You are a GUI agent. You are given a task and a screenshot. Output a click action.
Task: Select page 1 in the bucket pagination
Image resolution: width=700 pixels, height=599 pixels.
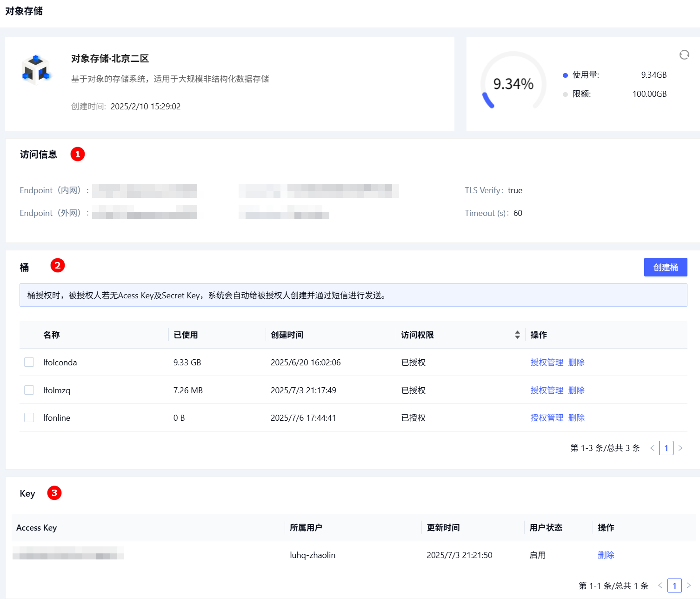pos(667,448)
